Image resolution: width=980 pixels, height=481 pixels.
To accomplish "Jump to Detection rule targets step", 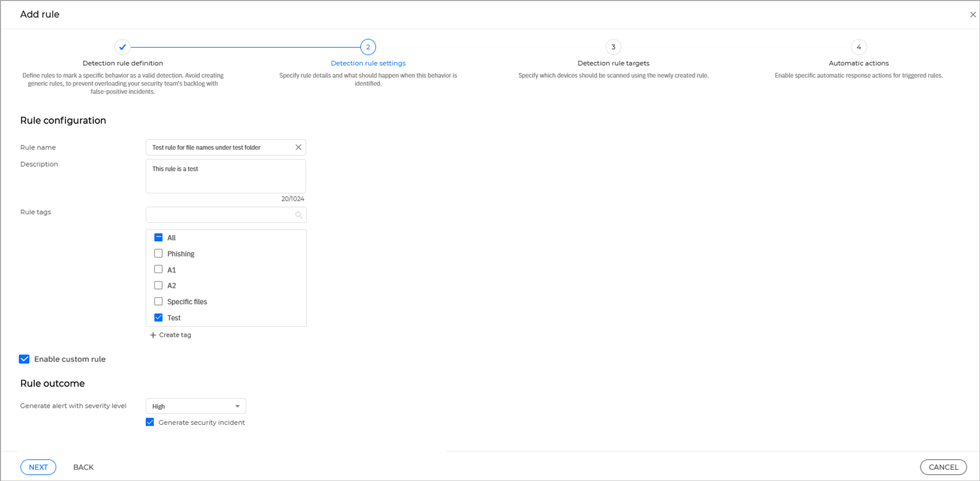I will pyautogui.click(x=613, y=63).
